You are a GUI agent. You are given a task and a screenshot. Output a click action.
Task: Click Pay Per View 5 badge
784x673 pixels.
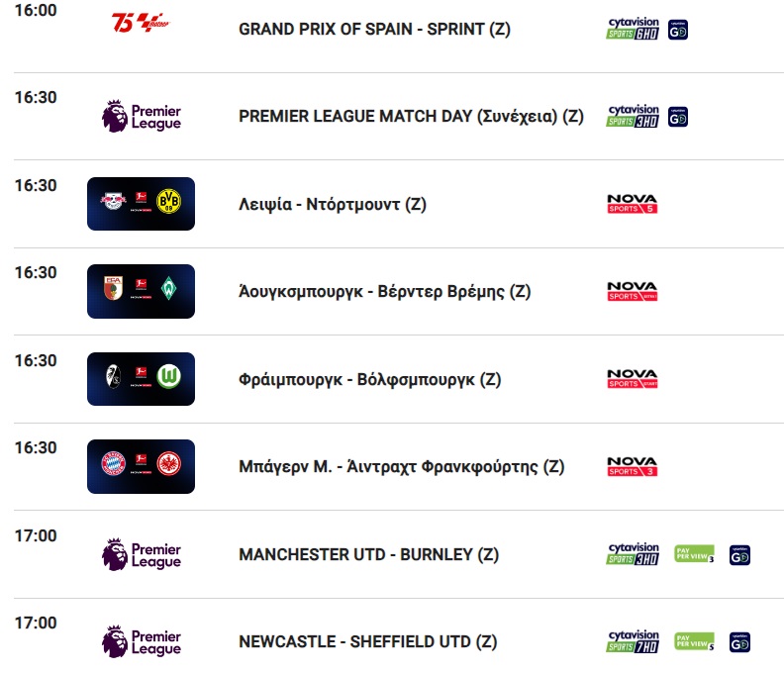coord(695,641)
